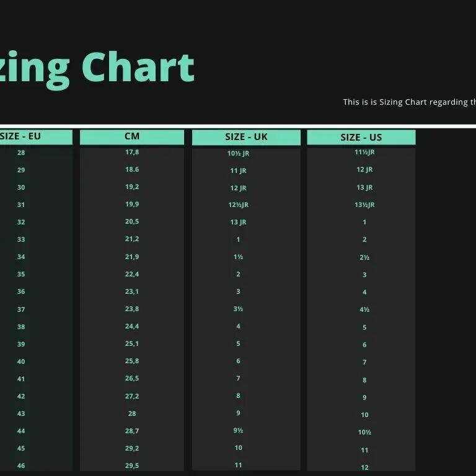This screenshot has height=476, width=476.
Task: Click the SIZE - EU column header
Action: point(21,136)
